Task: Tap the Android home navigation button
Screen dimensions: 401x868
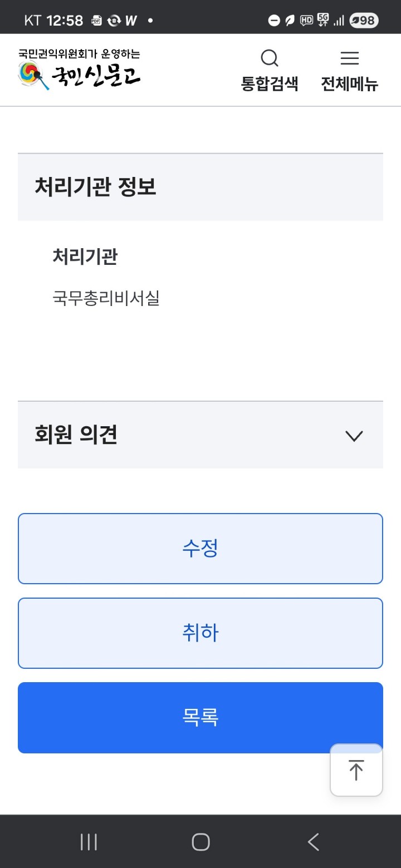Action: pyautogui.click(x=200, y=842)
